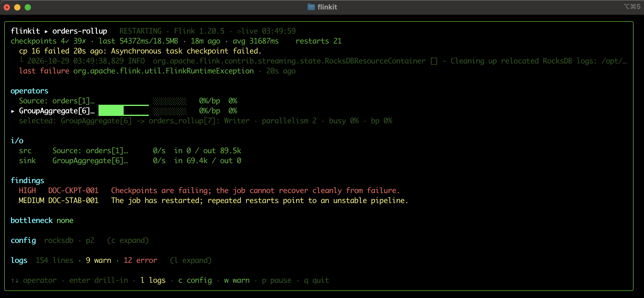The image size is (644, 298).
Task: Click the 'l logs' shortcut in footer
Action: 153,280
